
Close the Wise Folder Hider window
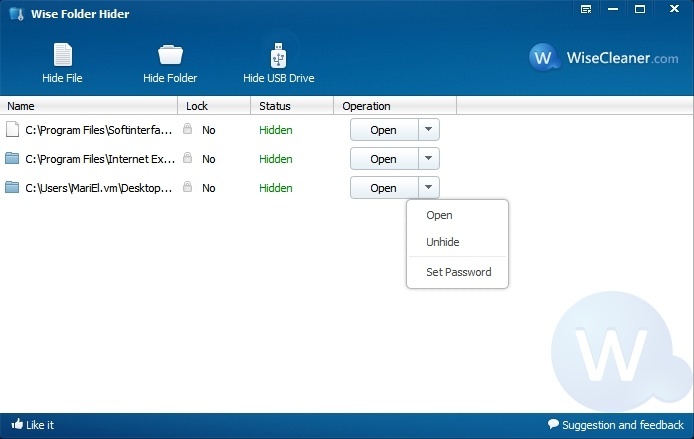coord(674,9)
